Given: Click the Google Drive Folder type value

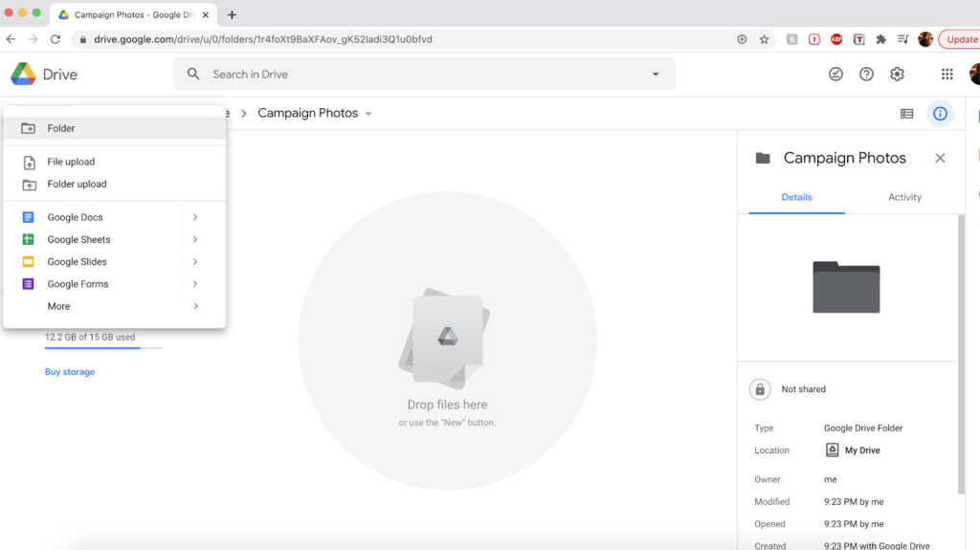Looking at the screenshot, I should click(x=863, y=429).
